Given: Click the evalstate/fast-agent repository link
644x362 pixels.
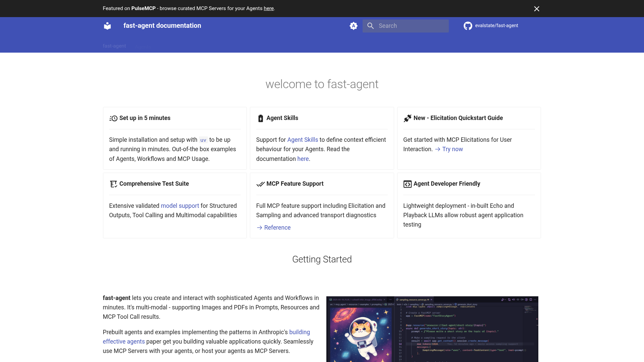Looking at the screenshot, I should pyautogui.click(x=497, y=26).
